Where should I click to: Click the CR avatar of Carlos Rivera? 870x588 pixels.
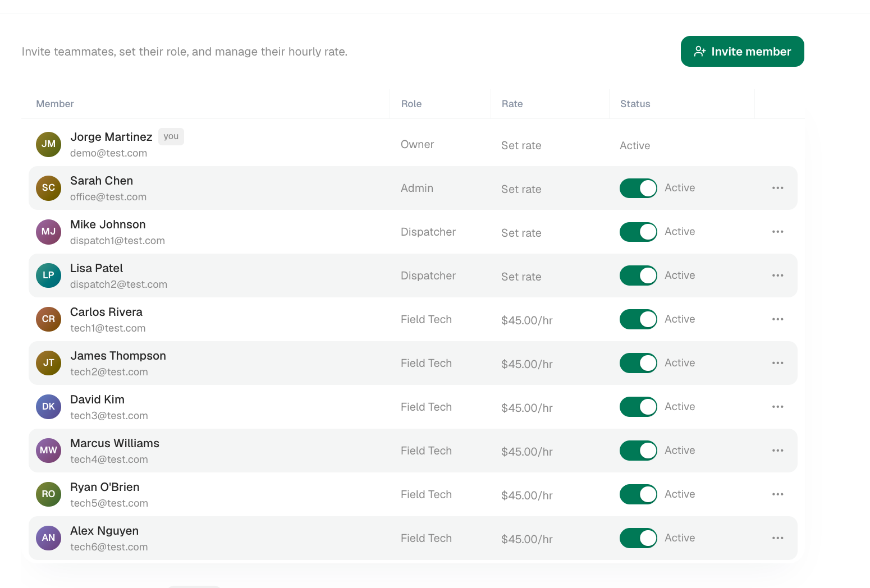coord(48,319)
